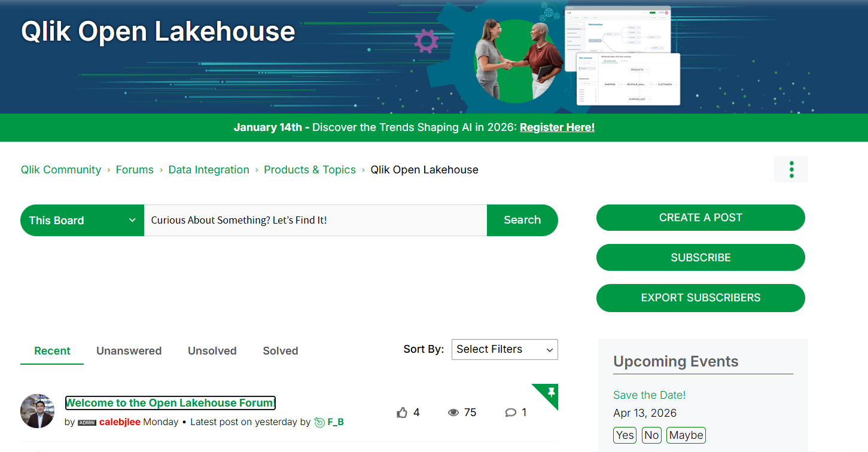Viewport: 868px width, 452px height.
Task: Switch to the Solved tab
Action: [x=281, y=351]
